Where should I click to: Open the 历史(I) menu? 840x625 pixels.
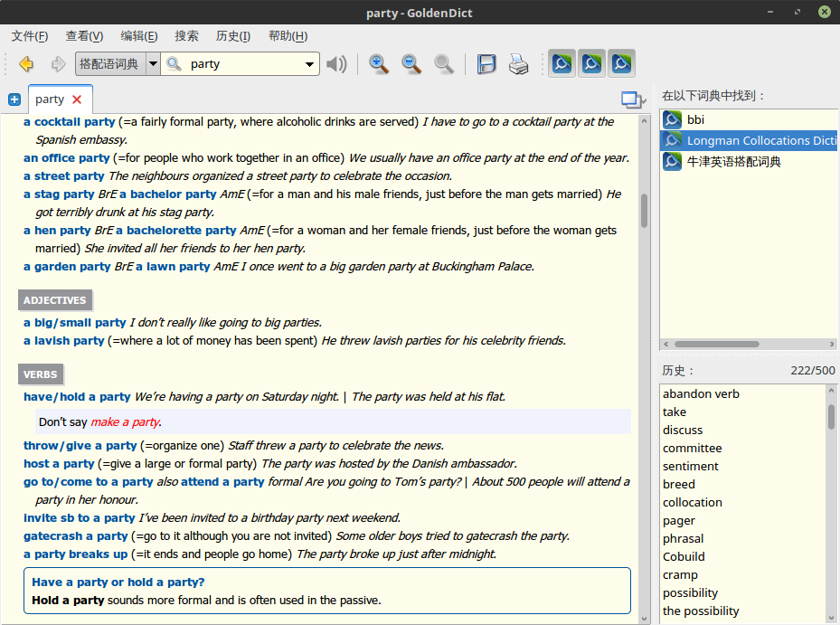click(233, 36)
